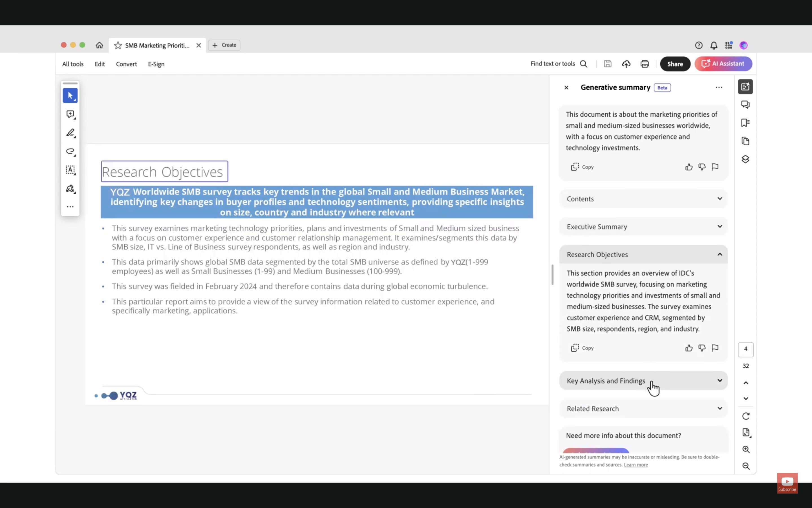Zoom in on the document
812x508 pixels.
click(746, 450)
